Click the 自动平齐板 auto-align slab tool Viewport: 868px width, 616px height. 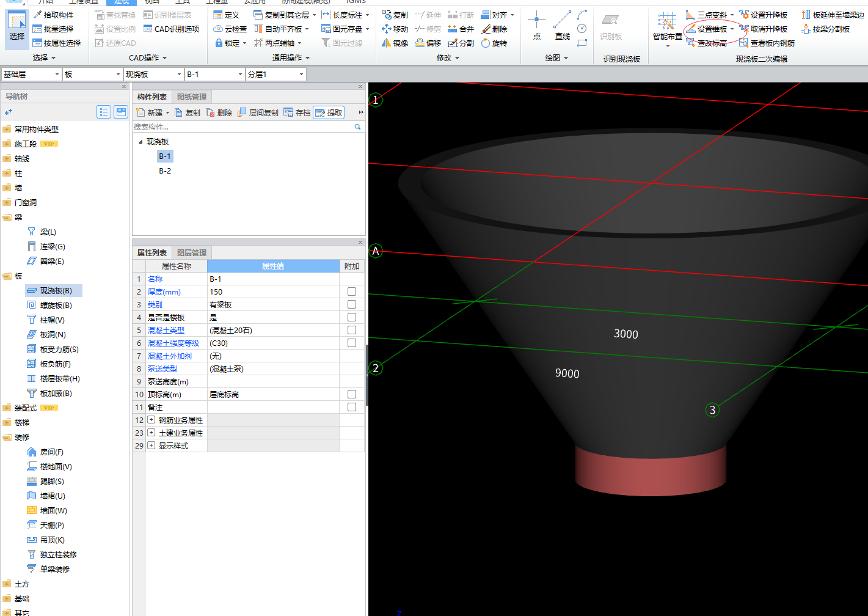click(x=282, y=29)
